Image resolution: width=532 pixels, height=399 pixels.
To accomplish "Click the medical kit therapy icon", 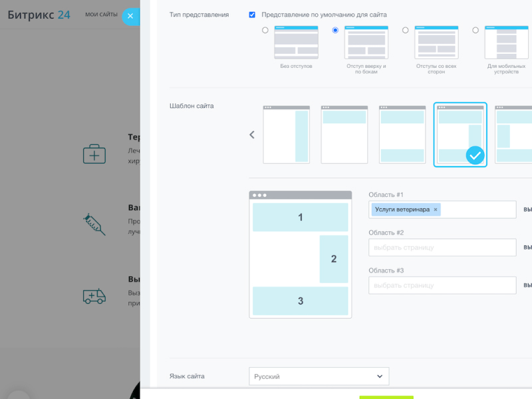I will 94,154.
